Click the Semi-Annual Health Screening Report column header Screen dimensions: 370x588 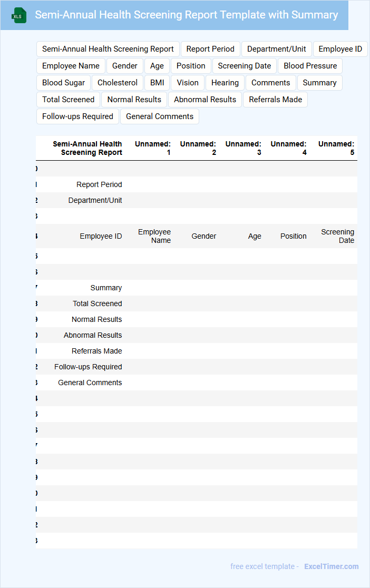click(x=87, y=148)
